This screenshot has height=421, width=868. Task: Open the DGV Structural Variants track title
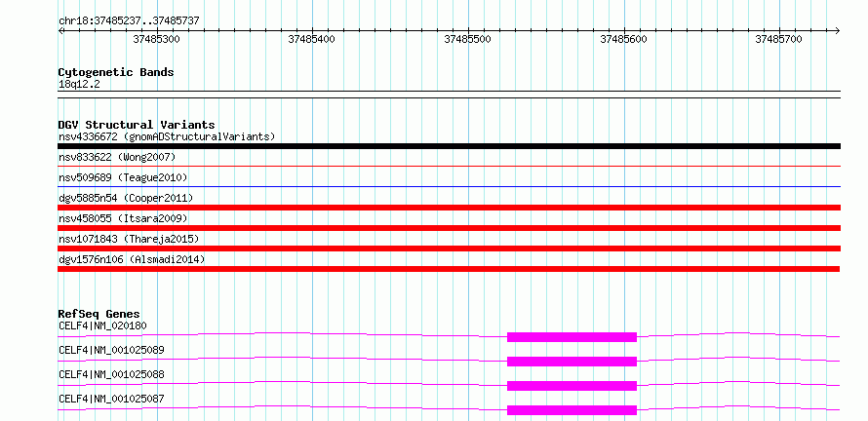[137, 125]
